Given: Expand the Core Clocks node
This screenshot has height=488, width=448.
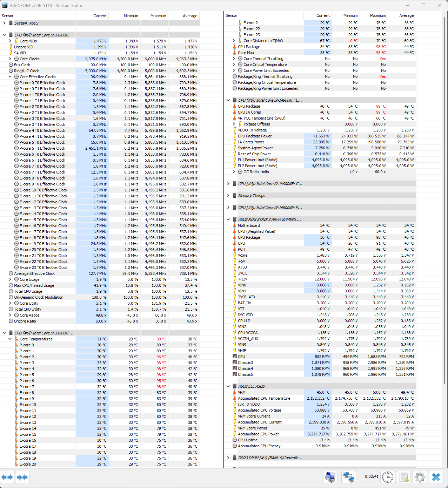Looking at the screenshot, I should [10, 59].
